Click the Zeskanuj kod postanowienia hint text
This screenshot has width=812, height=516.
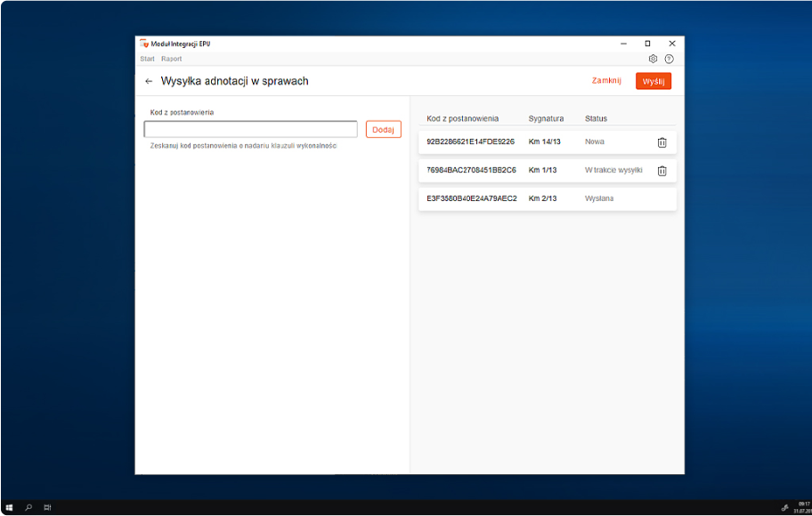pos(243,146)
